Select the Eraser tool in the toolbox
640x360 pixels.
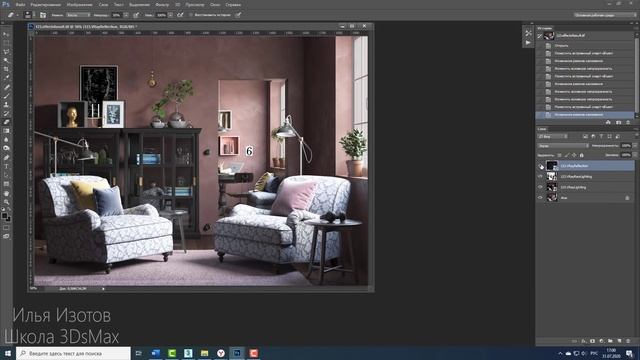tap(6, 122)
